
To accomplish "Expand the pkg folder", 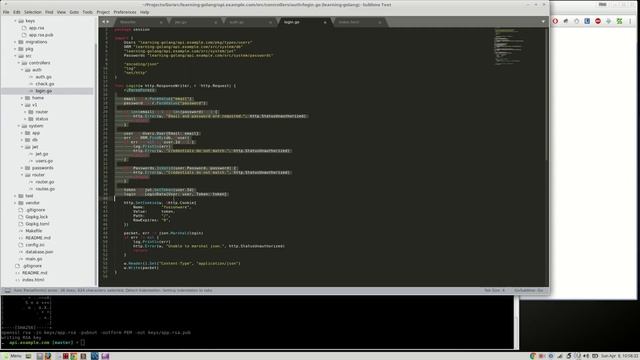I will [16, 49].
